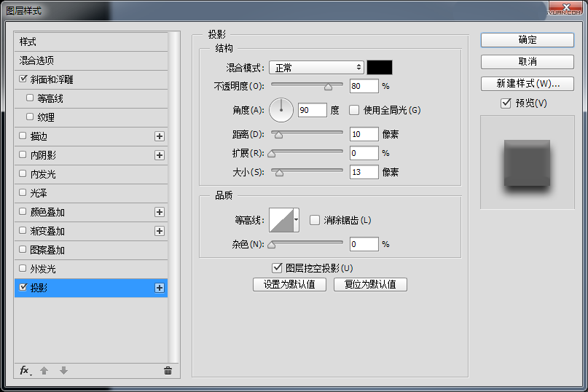Move effect down with the down arrow
The height and width of the screenshot is (392, 588).
[x=63, y=370]
